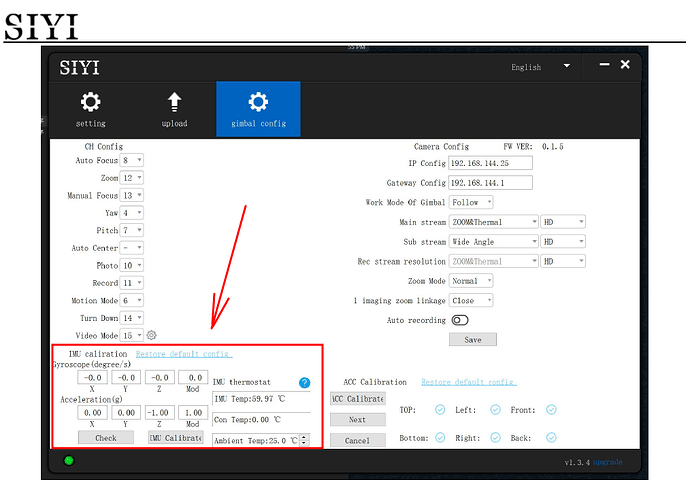The height and width of the screenshot is (493, 690).
Task: Click IMU calibration Restore default config link
Action: tap(184, 354)
